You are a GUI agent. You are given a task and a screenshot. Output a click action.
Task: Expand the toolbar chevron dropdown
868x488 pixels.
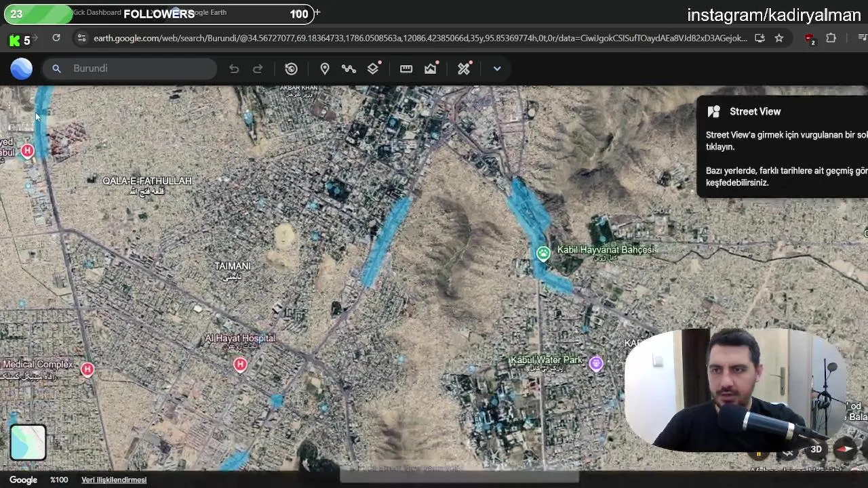coord(497,68)
